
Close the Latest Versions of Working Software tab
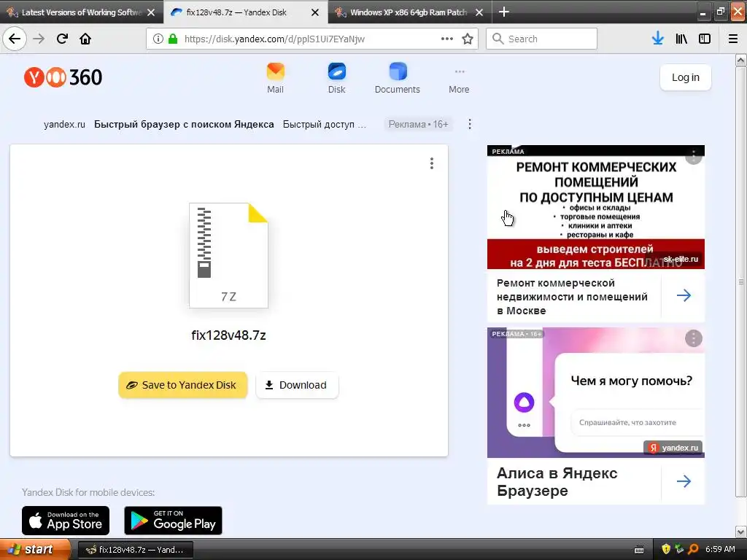click(151, 12)
